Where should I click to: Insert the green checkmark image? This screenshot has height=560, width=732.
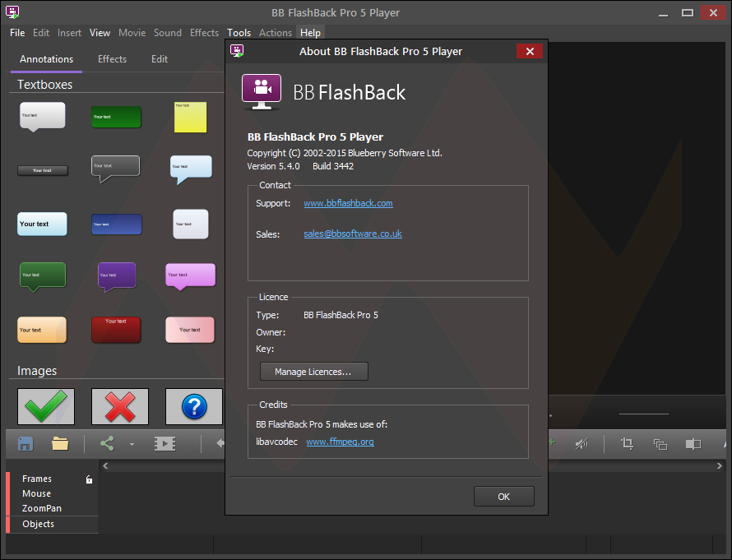46,406
